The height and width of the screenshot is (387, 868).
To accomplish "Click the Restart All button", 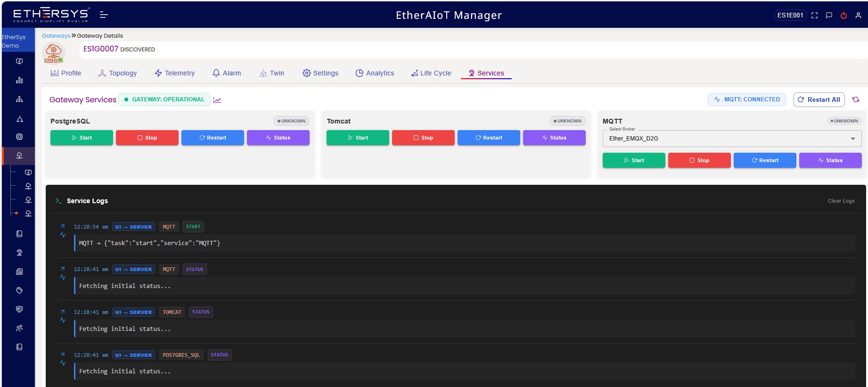I will (x=819, y=99).
